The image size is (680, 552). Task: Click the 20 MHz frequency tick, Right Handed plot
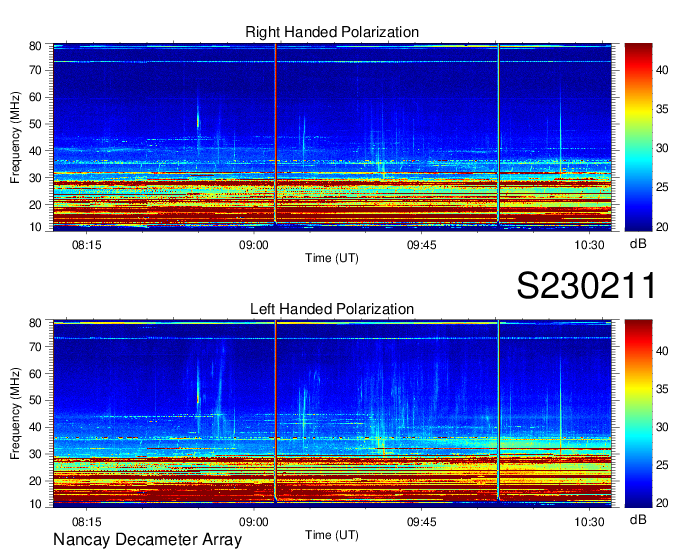pos(35,205)
